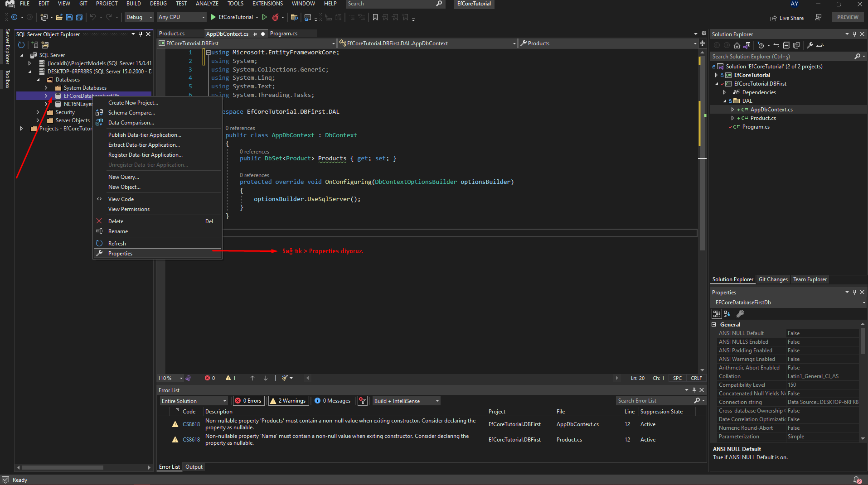Click the PREVIEW button
868x485 pixels.
coord(847,17)
